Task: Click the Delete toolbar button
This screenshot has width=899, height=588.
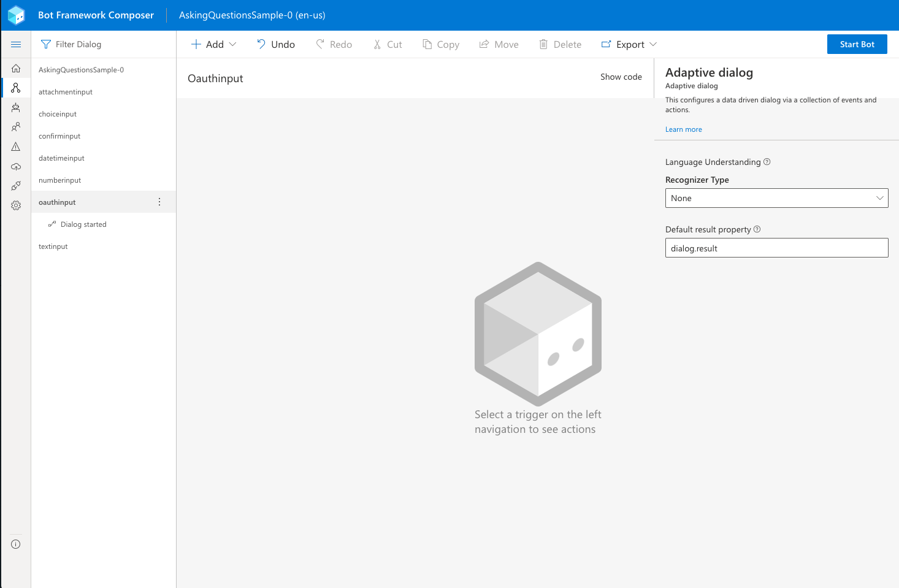Action: click(560, 44)
